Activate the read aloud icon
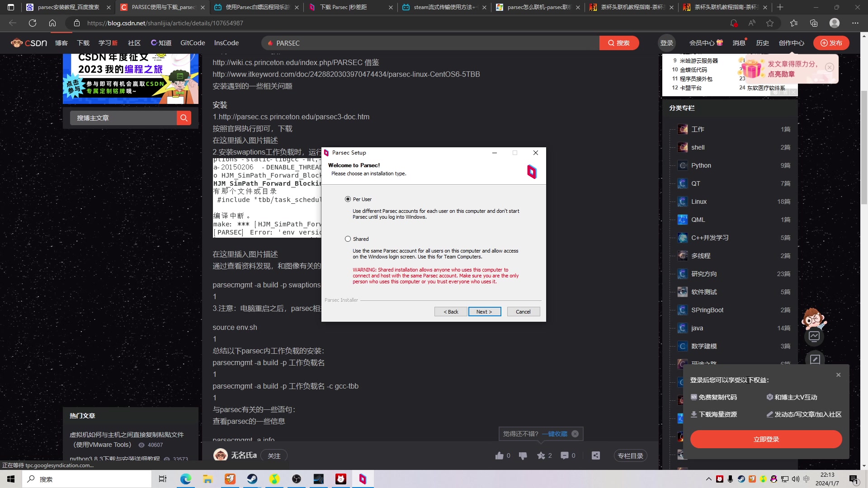Screen dimensions: 868x488 (752, 23)
